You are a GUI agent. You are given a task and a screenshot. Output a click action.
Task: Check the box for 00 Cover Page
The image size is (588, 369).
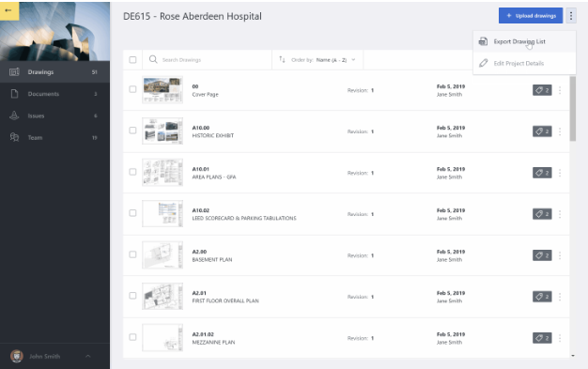(132, 89)
